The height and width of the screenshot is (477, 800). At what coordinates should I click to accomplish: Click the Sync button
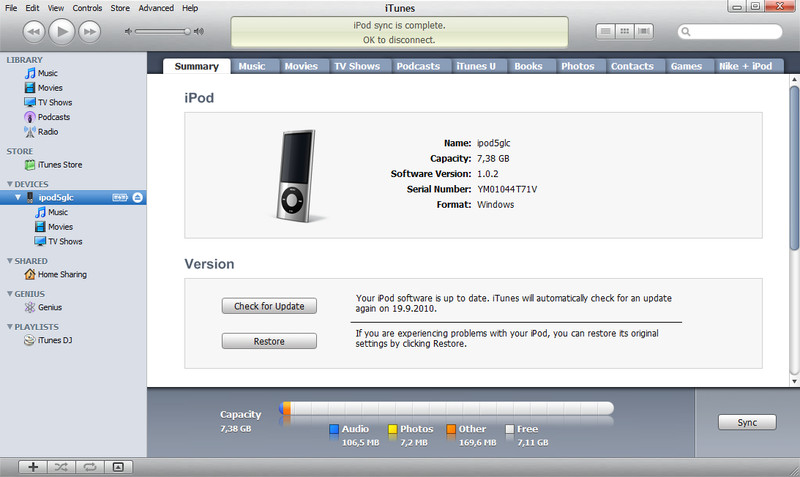point(747,422)
